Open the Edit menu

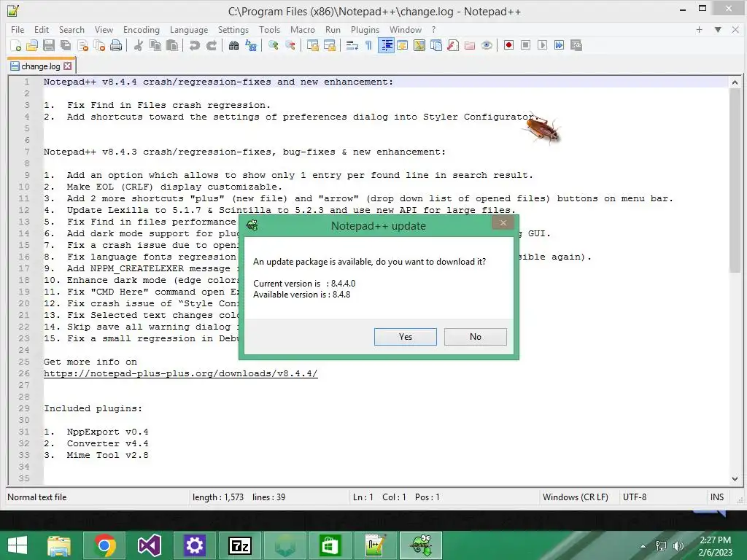42,29
